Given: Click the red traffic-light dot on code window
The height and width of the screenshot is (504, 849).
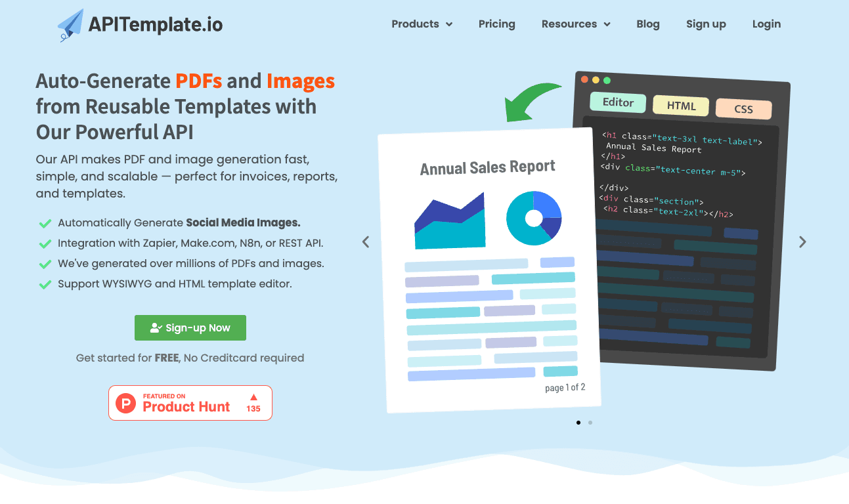Looking at the screenshot, I should click(x=586, y=78).
